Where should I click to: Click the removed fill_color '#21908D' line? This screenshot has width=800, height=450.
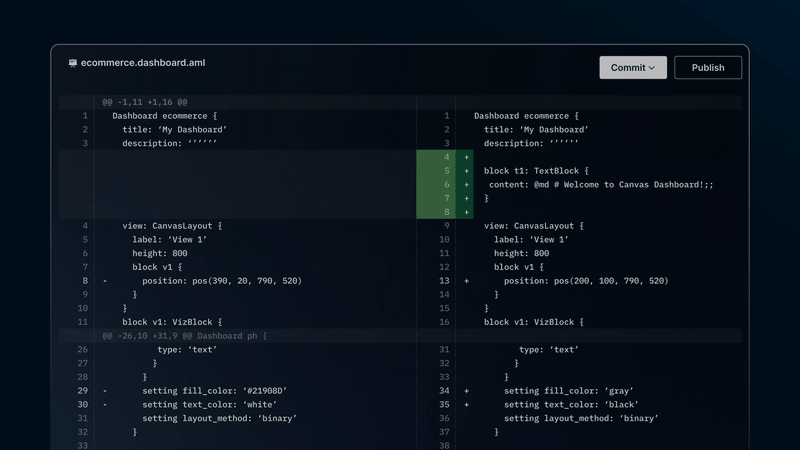click(214, 391)
